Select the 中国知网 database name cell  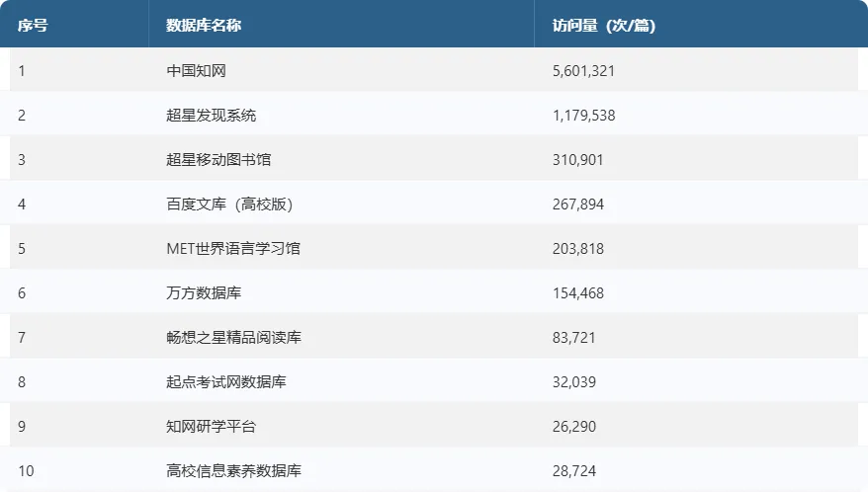(x=197, y=71)
